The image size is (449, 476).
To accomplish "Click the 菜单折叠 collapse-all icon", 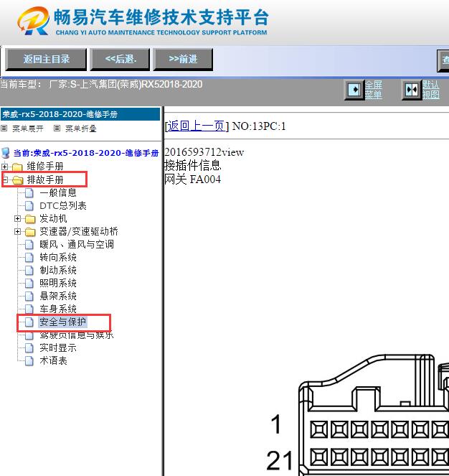I will pyautogui.click(x=57, y=129).
